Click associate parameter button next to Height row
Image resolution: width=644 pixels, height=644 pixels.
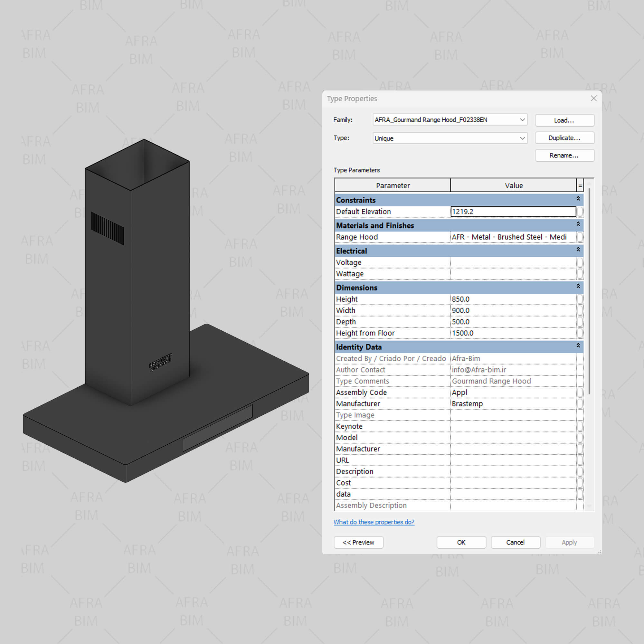(580, 299)
